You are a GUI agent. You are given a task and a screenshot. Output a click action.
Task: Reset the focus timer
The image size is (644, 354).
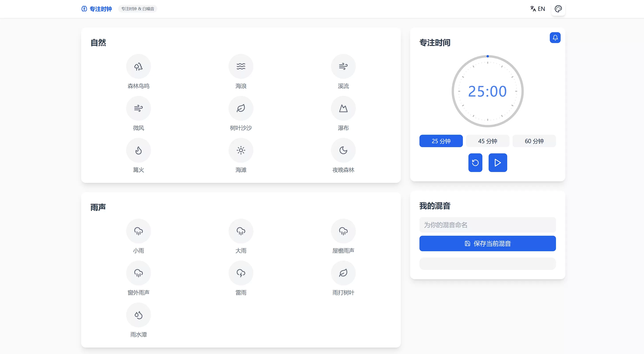click(x=475, y=163)
